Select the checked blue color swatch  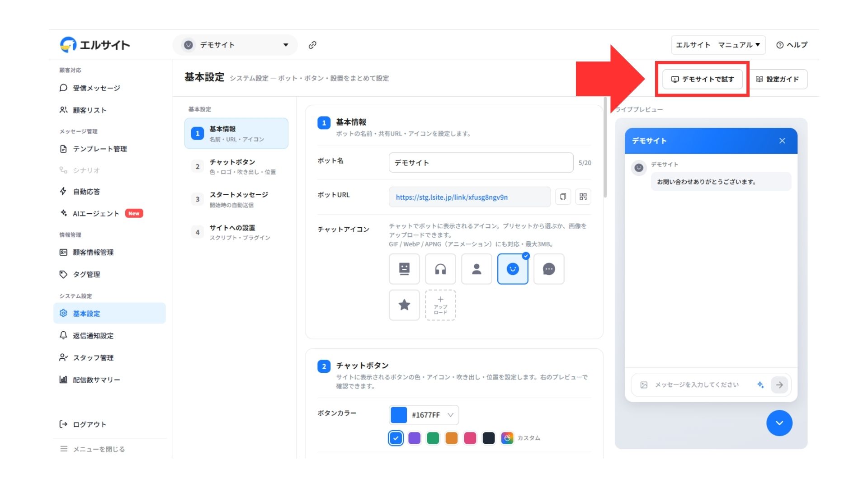coord(396,438)
